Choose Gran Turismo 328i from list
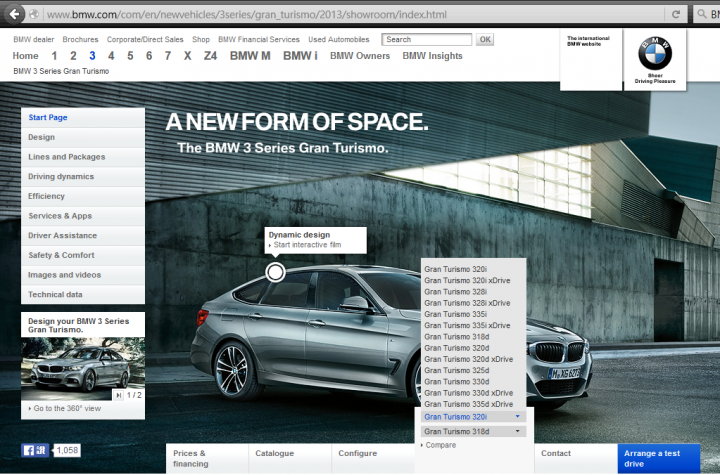720x475 pixels. [x=456, y=292]
